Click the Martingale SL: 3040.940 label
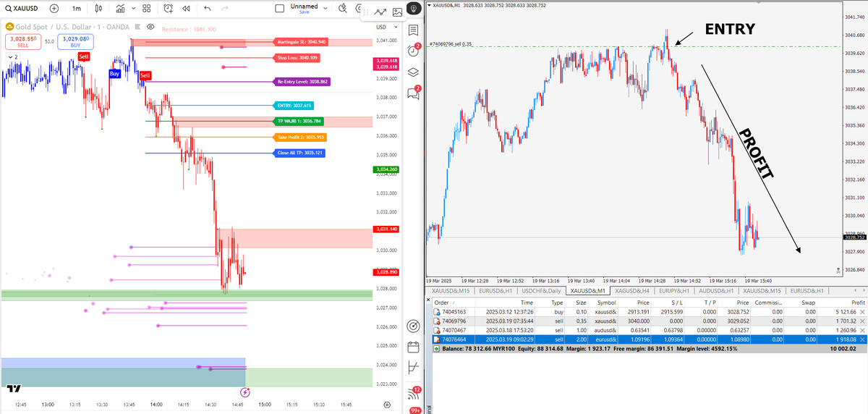 [301, 42]
